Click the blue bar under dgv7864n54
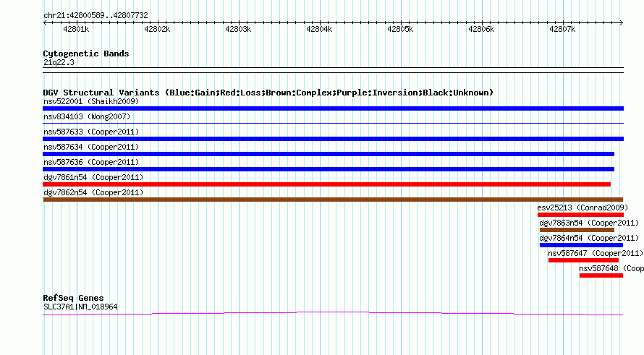Viewport: 644px width, 355px height. [581, 245]
